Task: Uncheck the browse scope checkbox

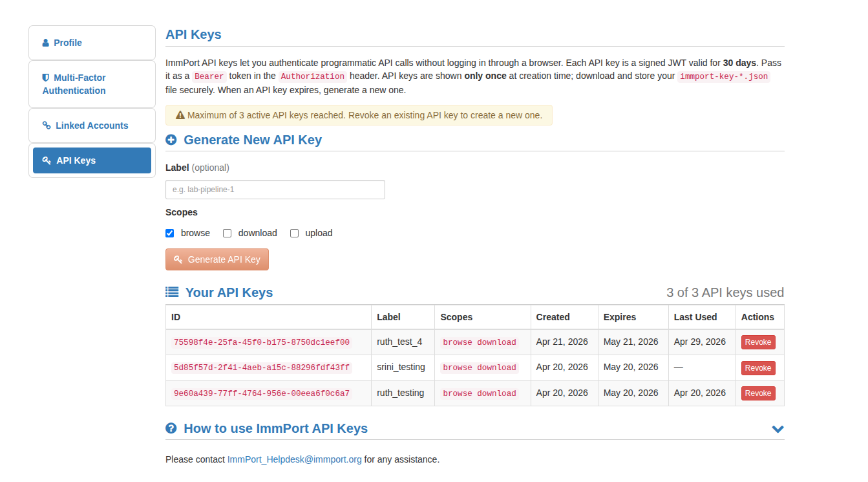Action: 170,234
